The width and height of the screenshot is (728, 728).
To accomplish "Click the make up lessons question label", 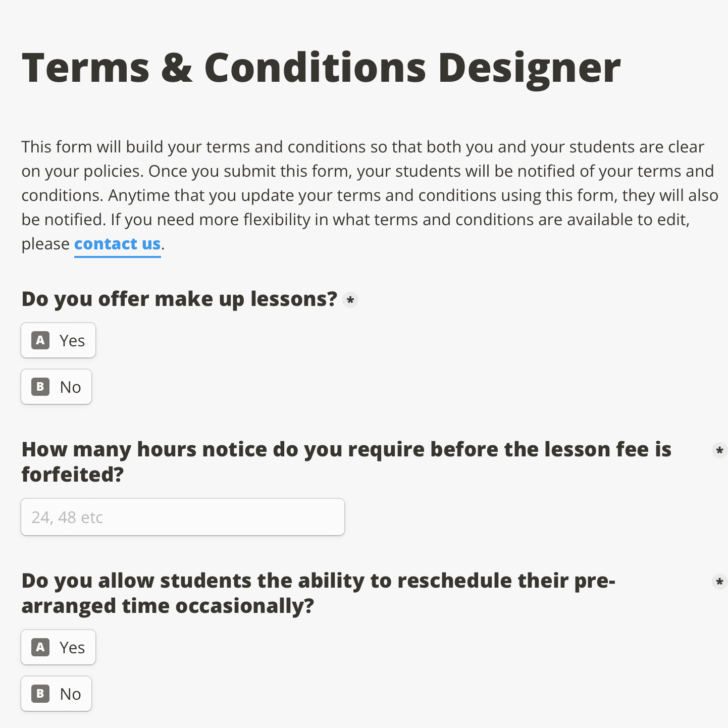I will point(179,298).
